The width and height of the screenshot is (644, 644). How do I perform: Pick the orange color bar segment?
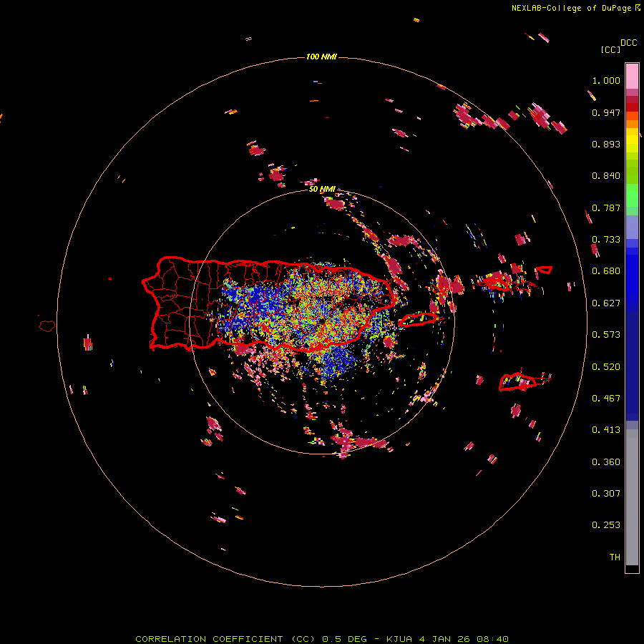tap(632, 124)
